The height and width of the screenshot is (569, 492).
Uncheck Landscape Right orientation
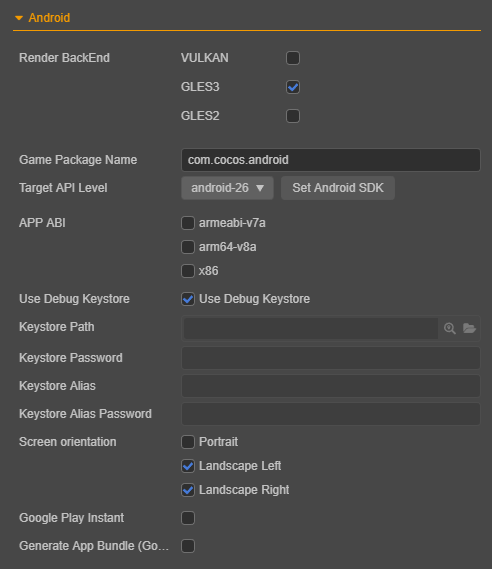[x=188, y=490]
